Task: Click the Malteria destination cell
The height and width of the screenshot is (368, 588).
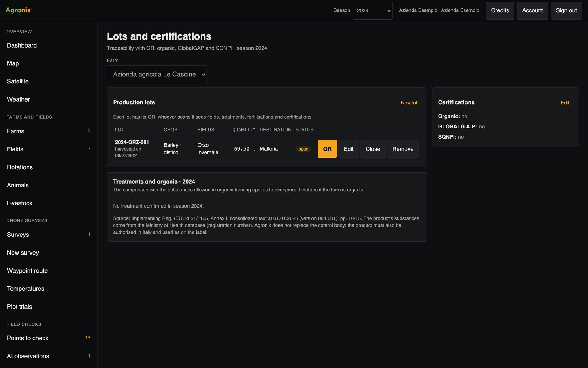Action: [x=269, y=149]
